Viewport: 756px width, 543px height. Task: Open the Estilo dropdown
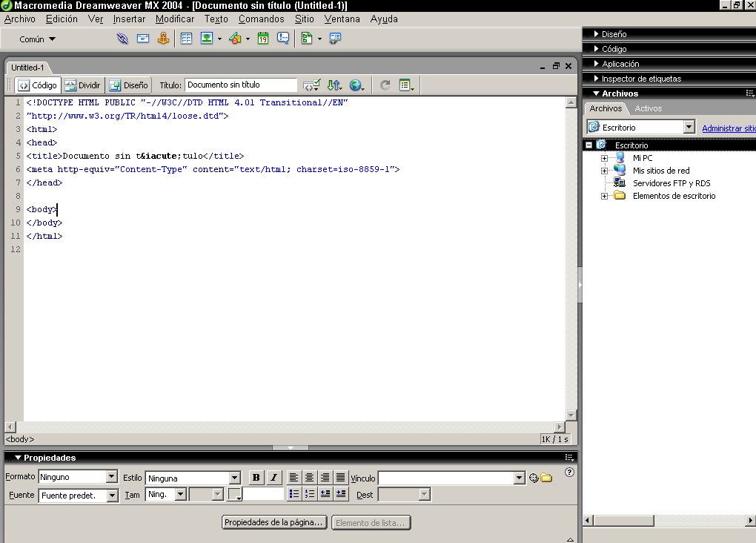point(235,478)
